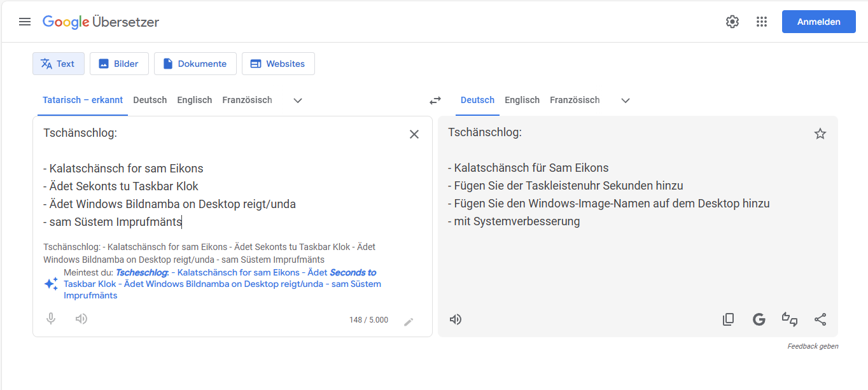Switch to Bilder translation mode
The image size is (868, 390).
pos(119,64)
